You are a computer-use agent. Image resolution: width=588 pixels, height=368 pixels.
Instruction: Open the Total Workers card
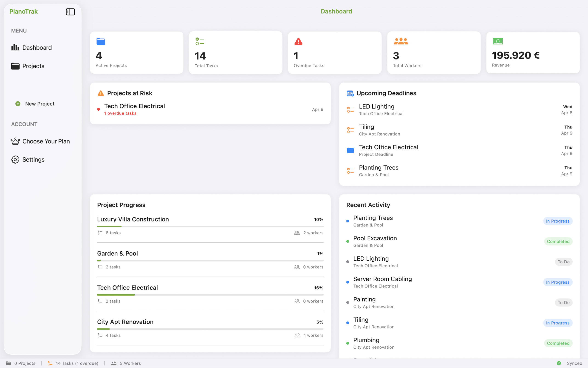click(x=434, y=53)
